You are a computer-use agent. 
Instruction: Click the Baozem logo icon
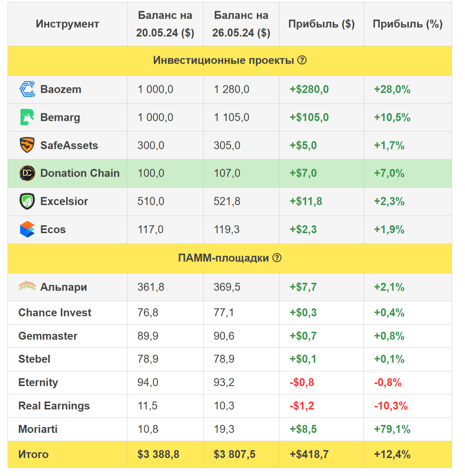[27, 89]
